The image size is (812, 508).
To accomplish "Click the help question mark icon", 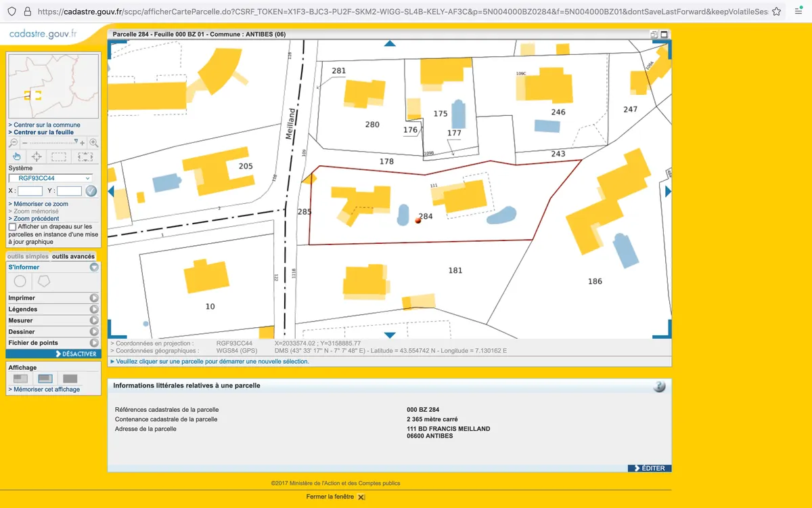I will click(x=659, y=386).
